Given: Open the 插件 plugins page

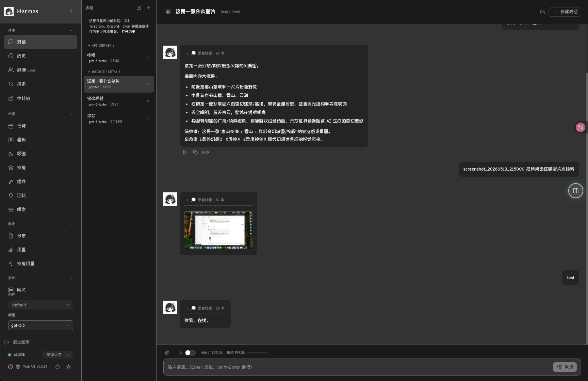Looking at the screenshot, I should [x=40, y=181].
